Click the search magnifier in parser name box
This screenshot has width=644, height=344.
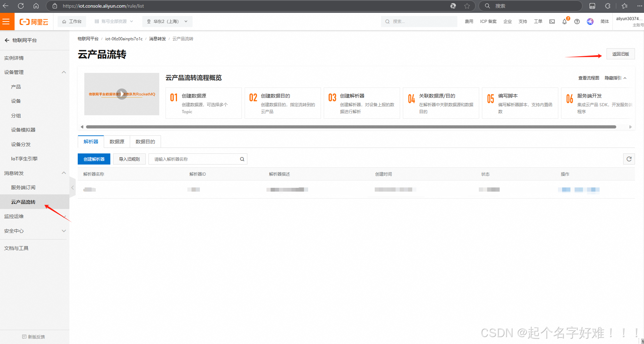coord(242,159)
